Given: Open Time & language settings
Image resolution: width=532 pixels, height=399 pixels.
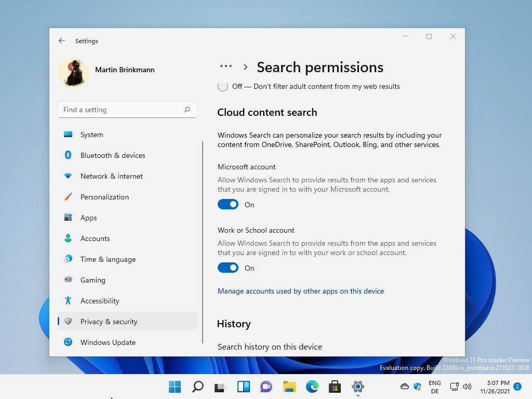Looking at the screenshot, I should click(127, 259).
